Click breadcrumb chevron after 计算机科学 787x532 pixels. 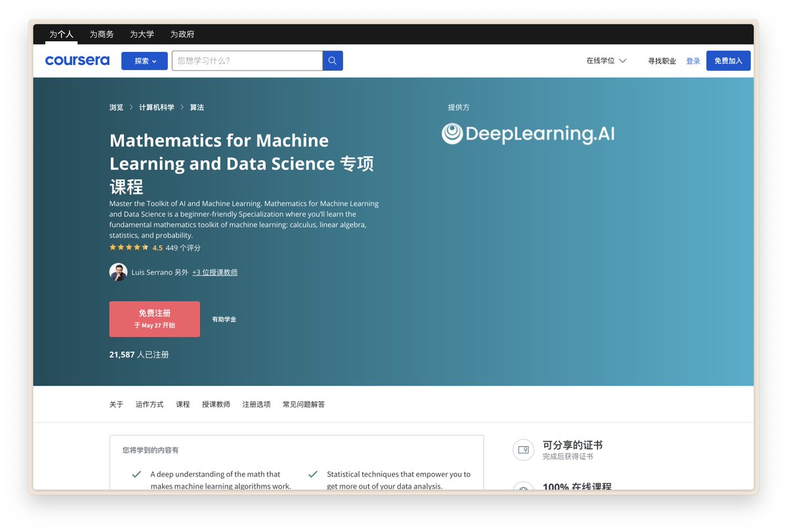(x=182, y=108)
